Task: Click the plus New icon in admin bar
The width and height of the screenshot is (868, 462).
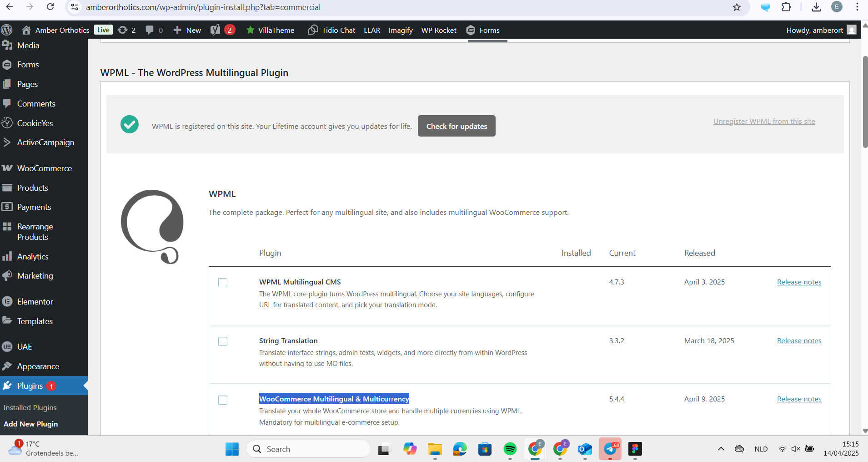Action: (177, 30)
